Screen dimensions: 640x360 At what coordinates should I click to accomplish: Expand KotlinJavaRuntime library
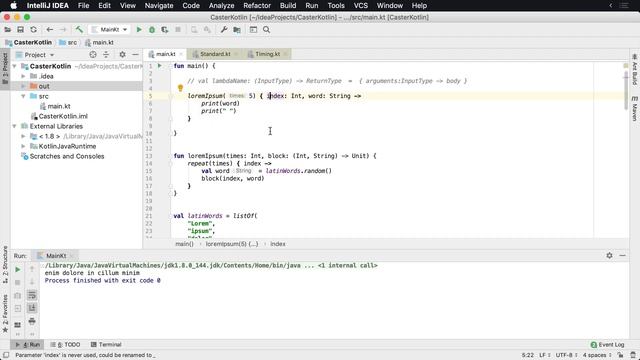point(23,146)
